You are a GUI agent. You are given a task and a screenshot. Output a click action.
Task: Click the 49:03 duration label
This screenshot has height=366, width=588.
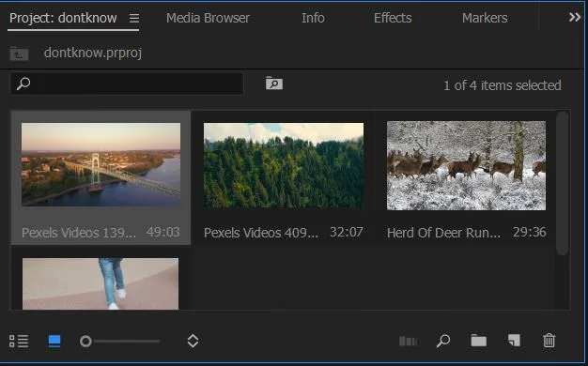tap(162, 232)
